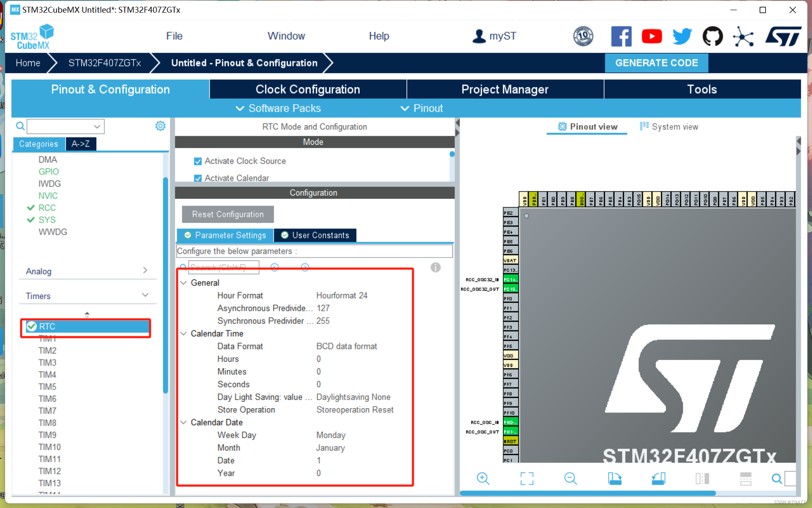812x508 pixels.
Task: Click the parameter search input field
Action: tap(224, 267)
